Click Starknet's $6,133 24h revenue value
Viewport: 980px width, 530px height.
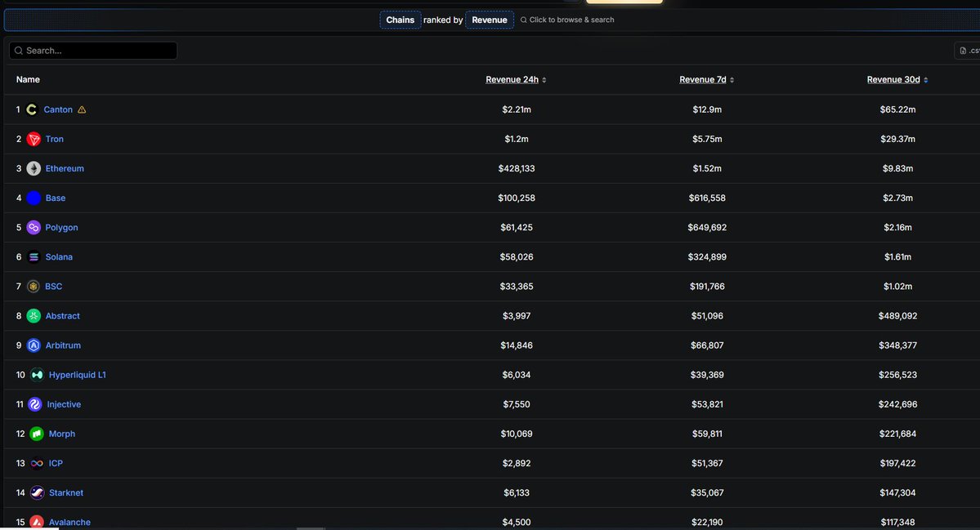pos(517,492)
